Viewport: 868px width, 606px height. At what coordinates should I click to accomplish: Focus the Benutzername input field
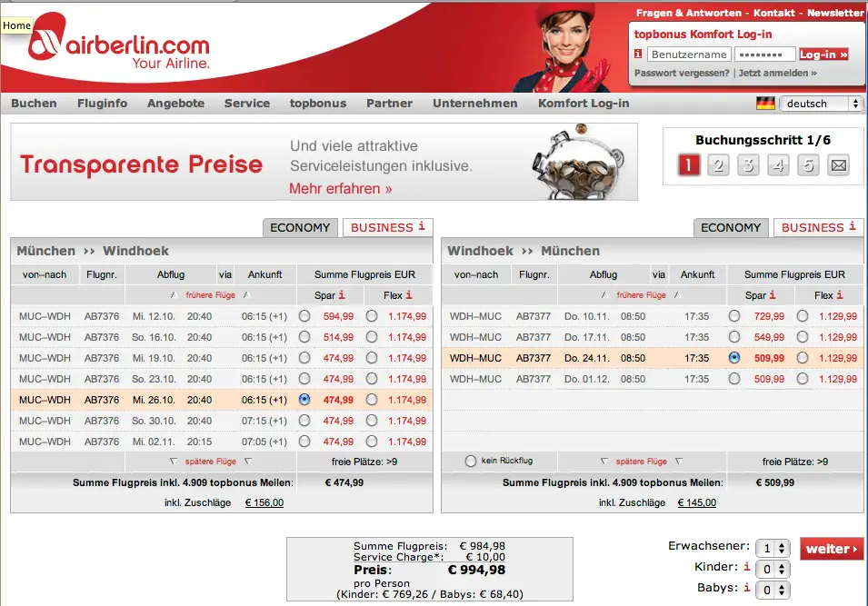689,55
